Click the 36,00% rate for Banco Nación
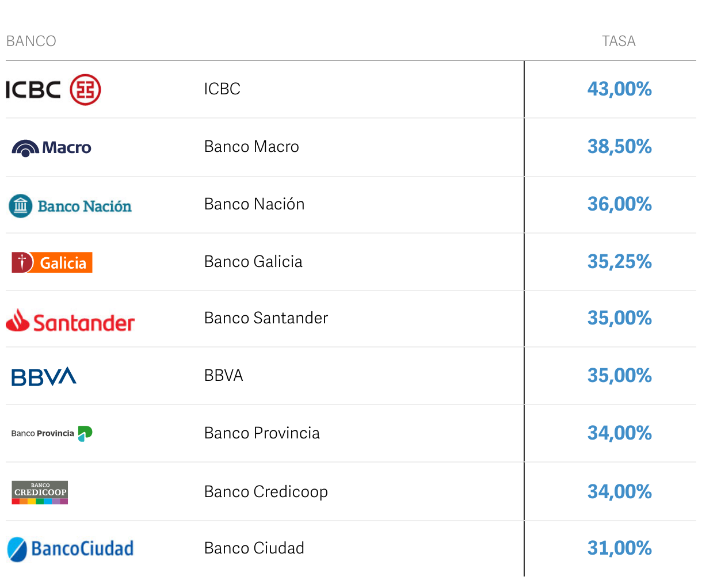 point(619,204)
